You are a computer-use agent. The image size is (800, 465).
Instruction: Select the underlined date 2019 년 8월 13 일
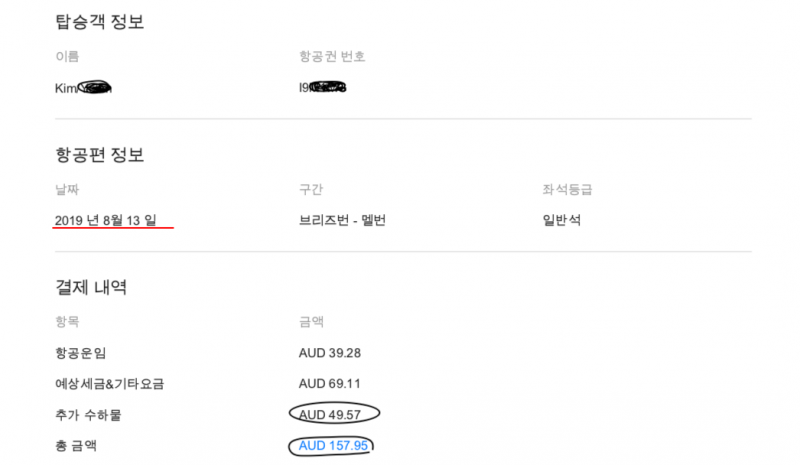[106, 220]
